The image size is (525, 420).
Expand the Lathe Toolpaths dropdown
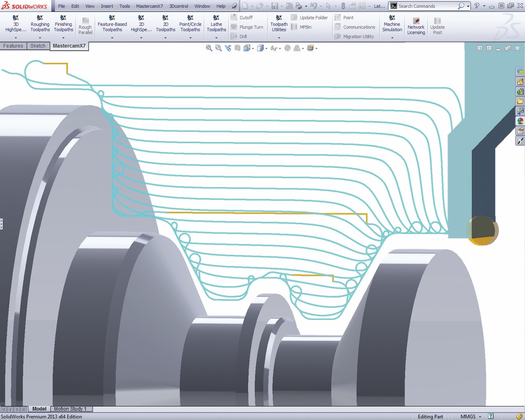216,38
